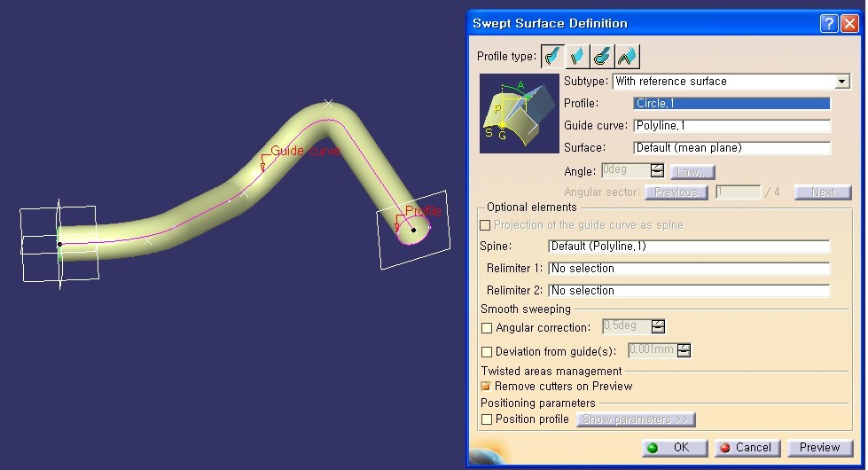Image resolution: width=868 pixels, height=470 pixels.
Task: Select the Line profile type icon
Action: pyautogui.click(x=577, y=57)
